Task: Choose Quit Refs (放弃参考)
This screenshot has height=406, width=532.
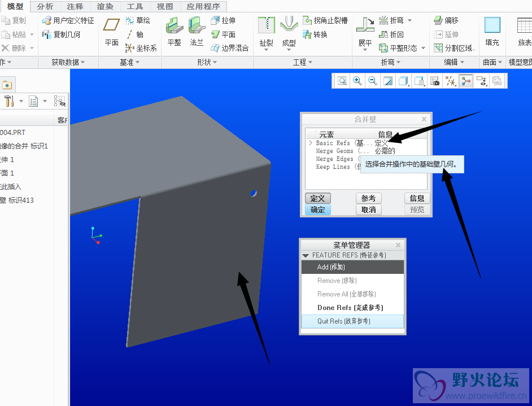Action: click(x=352, y=321)
